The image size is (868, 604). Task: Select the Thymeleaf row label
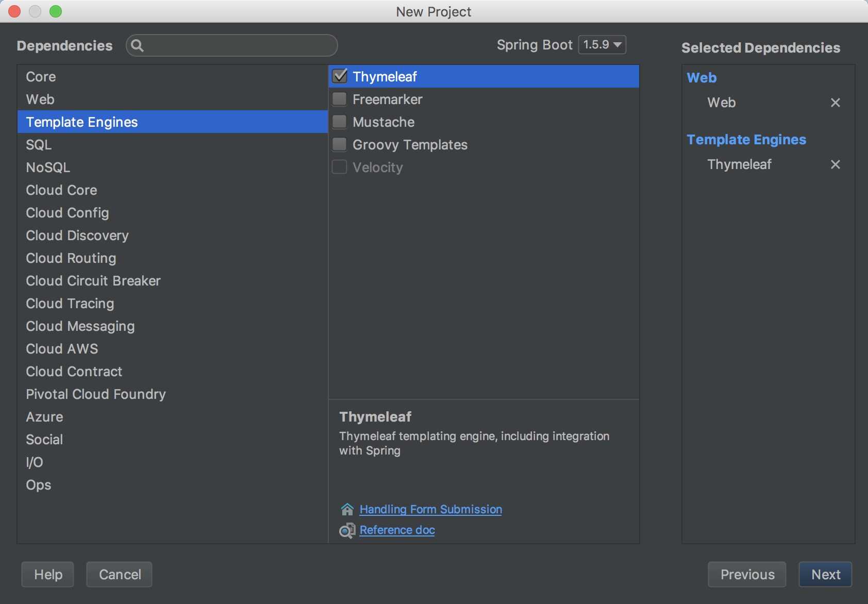pos(385,76)
